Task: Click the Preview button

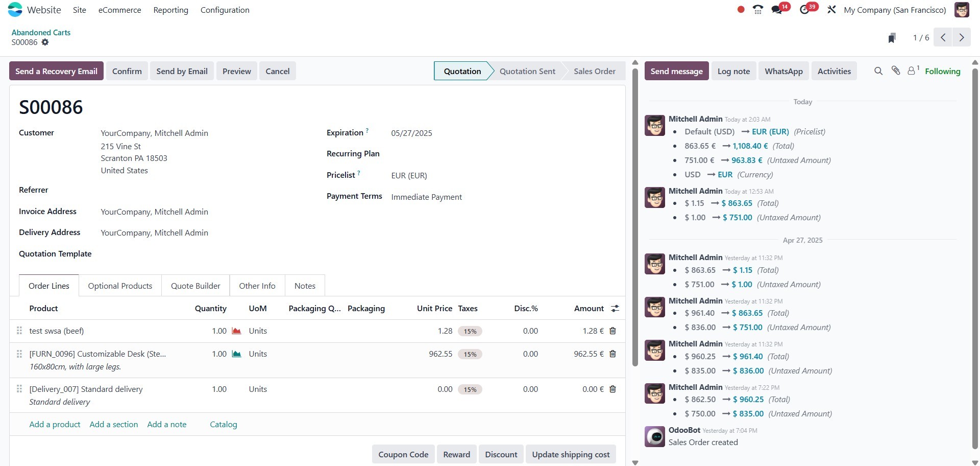Action: pos(237,71)
